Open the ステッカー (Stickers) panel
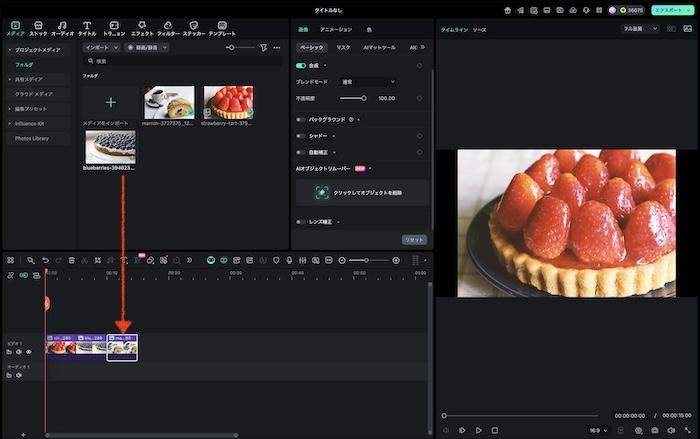700x439 pixels. (x=193, y=28)
